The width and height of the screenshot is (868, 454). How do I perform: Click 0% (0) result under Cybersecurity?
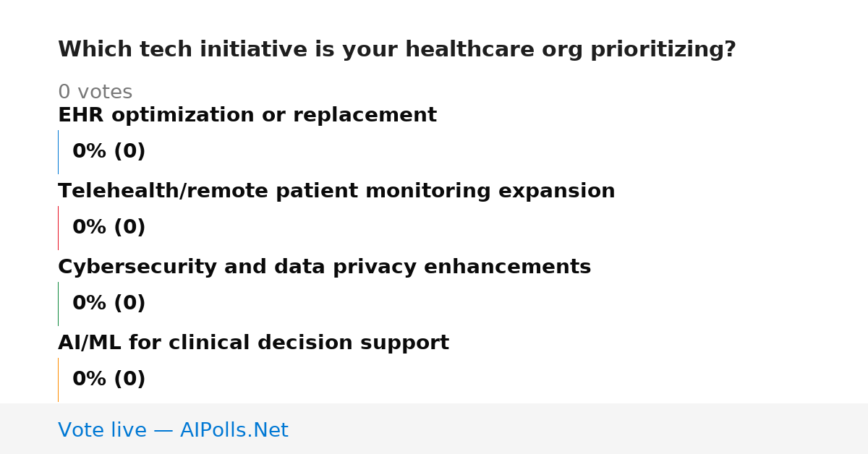(x=109, y=304)
